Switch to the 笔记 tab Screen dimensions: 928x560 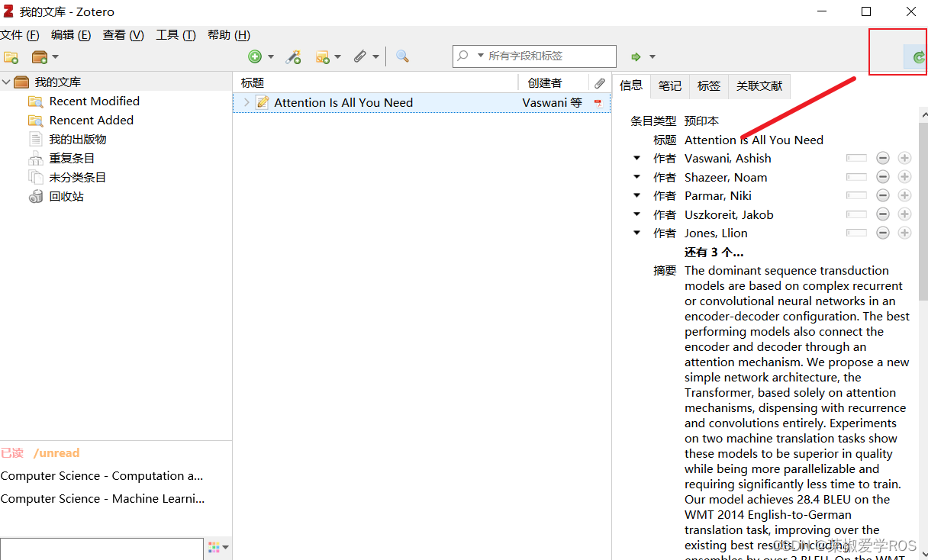coord(670,85)
